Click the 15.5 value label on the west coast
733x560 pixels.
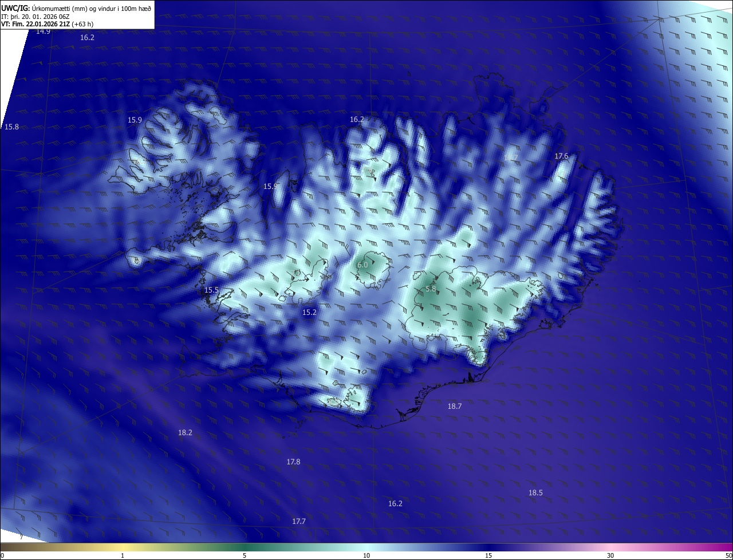tap(212, 290)
